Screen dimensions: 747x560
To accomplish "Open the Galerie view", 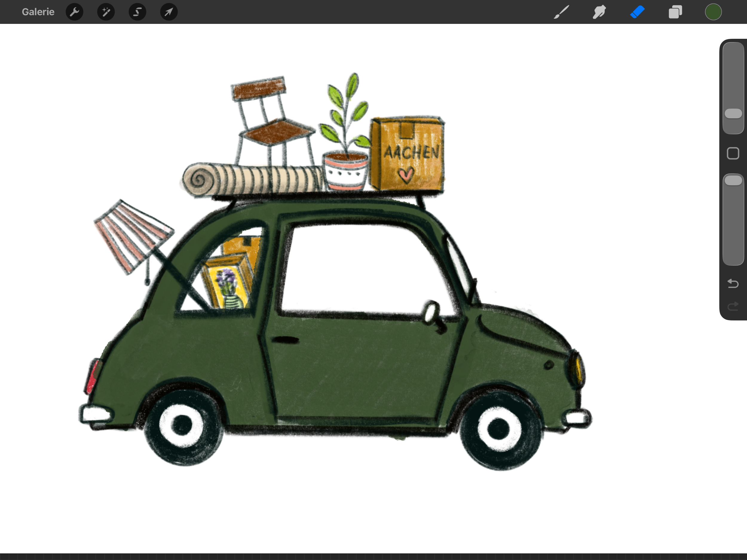I will click(x=38, y=12).
